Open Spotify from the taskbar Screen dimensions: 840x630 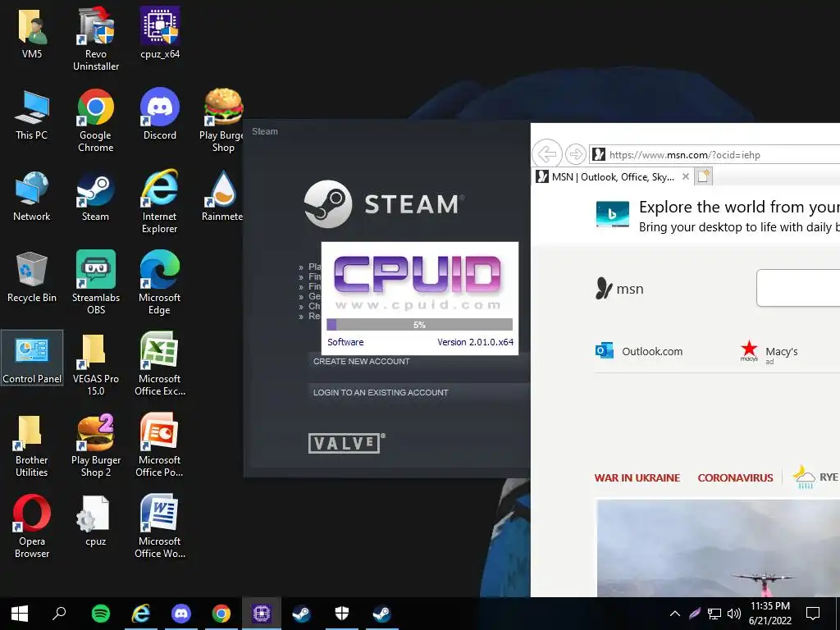point(101,614)
